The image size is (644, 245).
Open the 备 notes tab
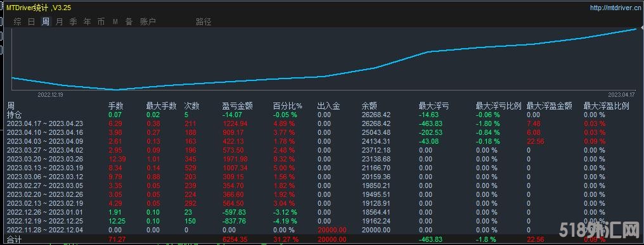129,22
